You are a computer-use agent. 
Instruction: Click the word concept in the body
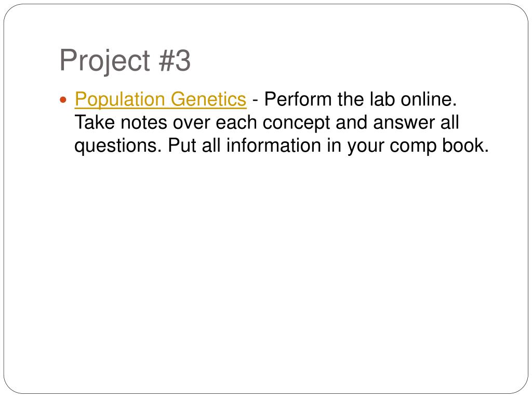tap(296, 123)
